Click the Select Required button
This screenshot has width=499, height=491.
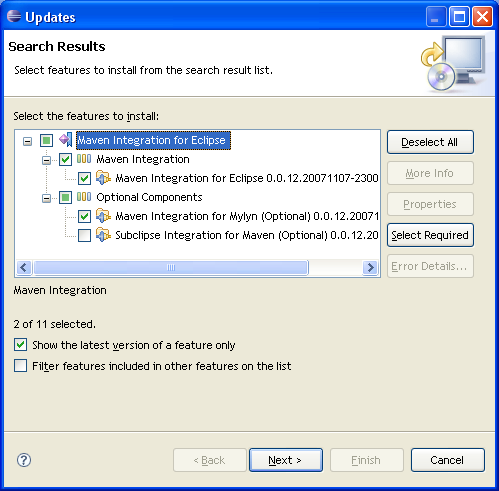pos(430,235)
